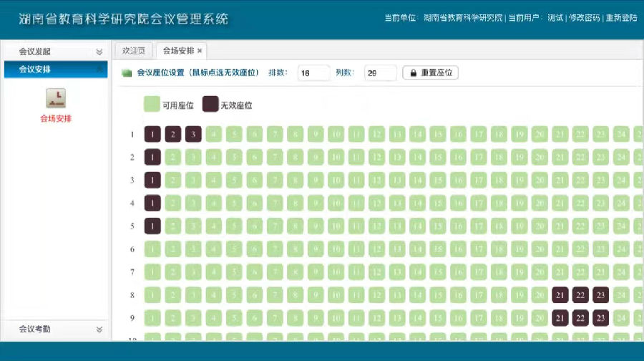Image resolution: width=644 pixels, height=361 pixels.
Task: Close the 会场安排 tab with its x
Action: click(200, 51)
